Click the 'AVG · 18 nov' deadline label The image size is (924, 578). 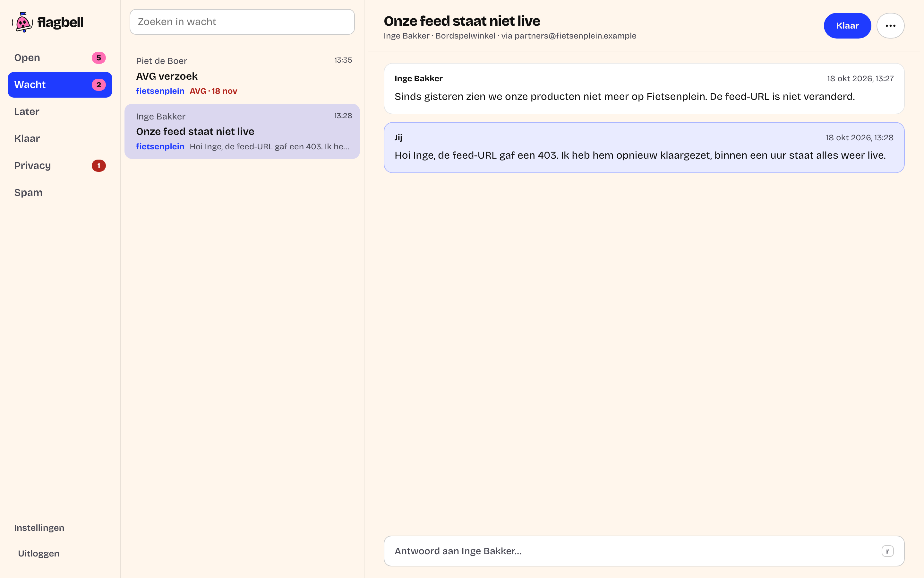[213, 91]
